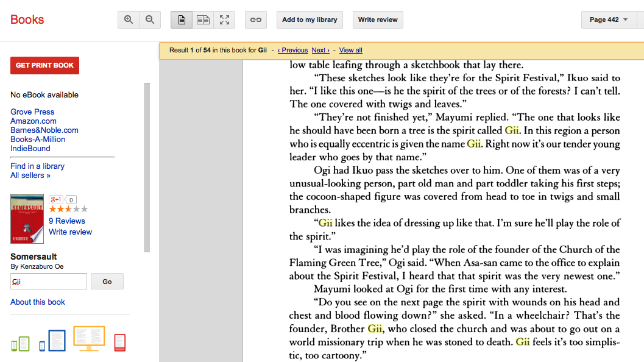The width and height of the screenshot is (644, 362).
Task: Click the Write review toolbar button
Action: [x=378, y=20]
